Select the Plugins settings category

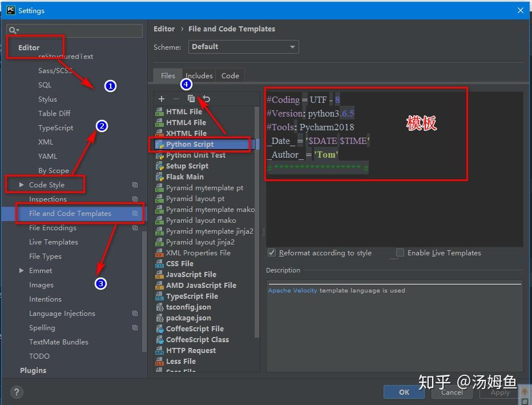(33, 370)
